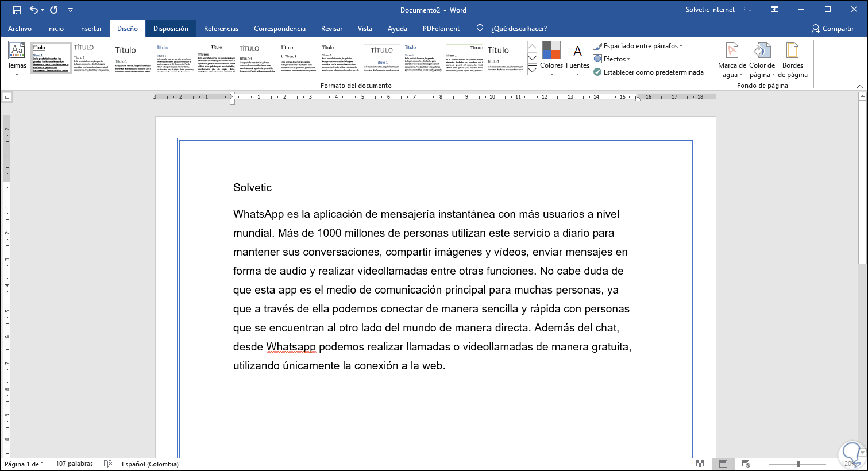
Task: Share the document via Compartir
Action: tap(832, 29)
